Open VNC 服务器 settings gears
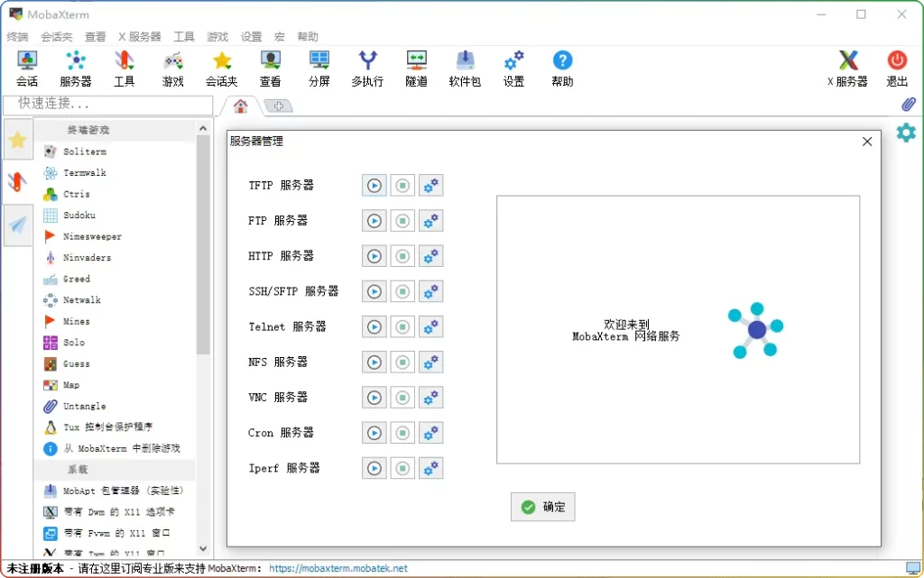This screenshot has height=578, width=924. click(430, 398)
